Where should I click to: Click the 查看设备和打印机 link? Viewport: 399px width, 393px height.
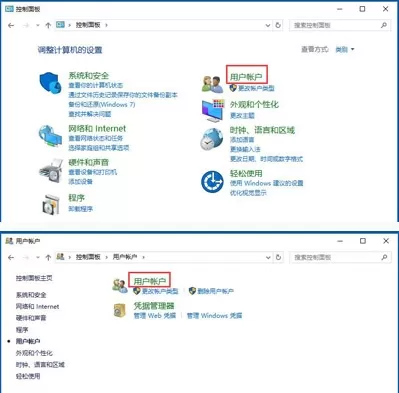(x=93, y=172)
